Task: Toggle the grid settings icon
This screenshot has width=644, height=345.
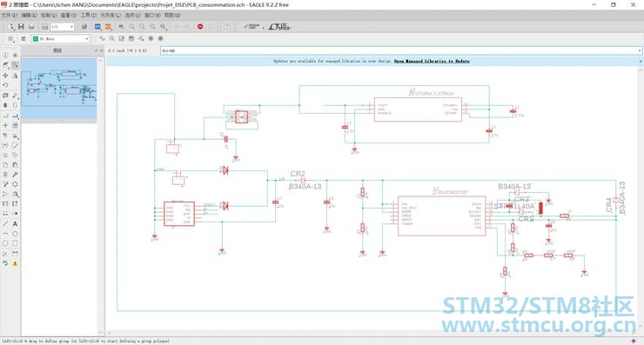Action: click(x=10, y=39)
